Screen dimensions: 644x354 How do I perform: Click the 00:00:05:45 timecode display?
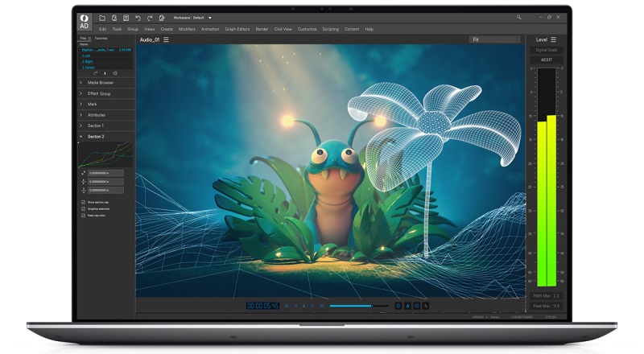point(263,306)
